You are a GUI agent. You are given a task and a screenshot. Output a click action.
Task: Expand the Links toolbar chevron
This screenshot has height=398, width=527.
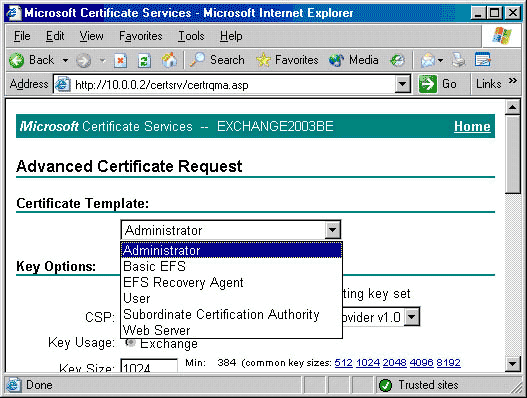[x=512, y=81]
